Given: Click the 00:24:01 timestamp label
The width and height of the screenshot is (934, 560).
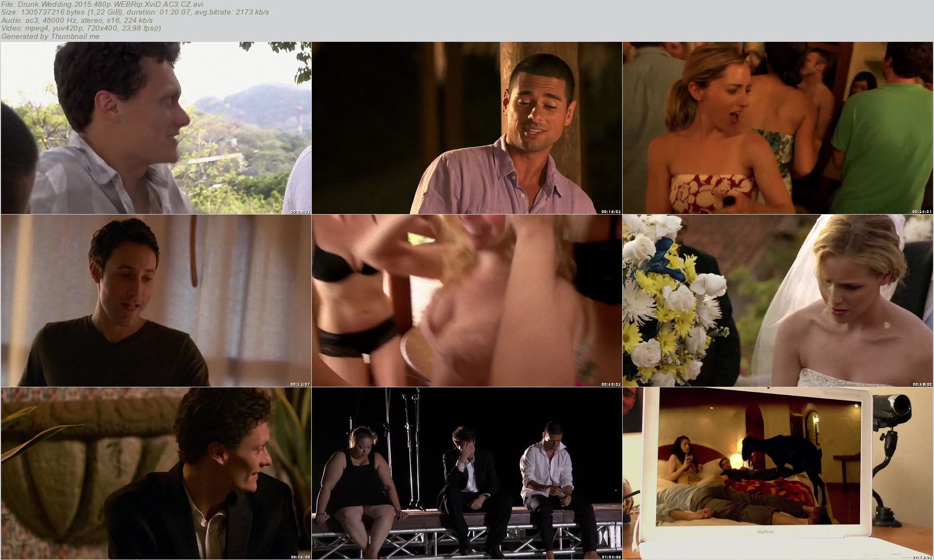Looking at the screenshot, I should pos(922,212).
